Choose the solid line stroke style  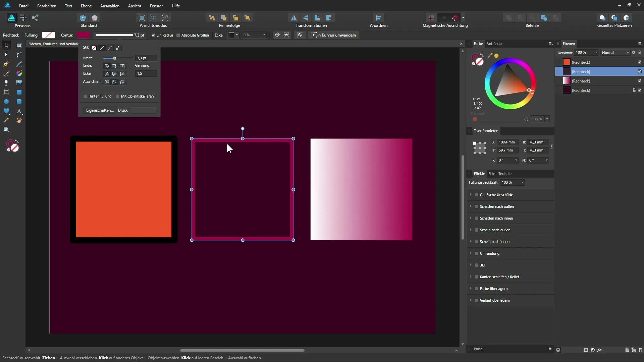tap(102, 48)
